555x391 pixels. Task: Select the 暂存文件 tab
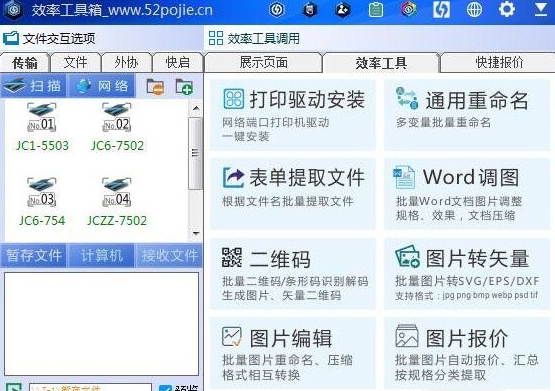(34, 255)
